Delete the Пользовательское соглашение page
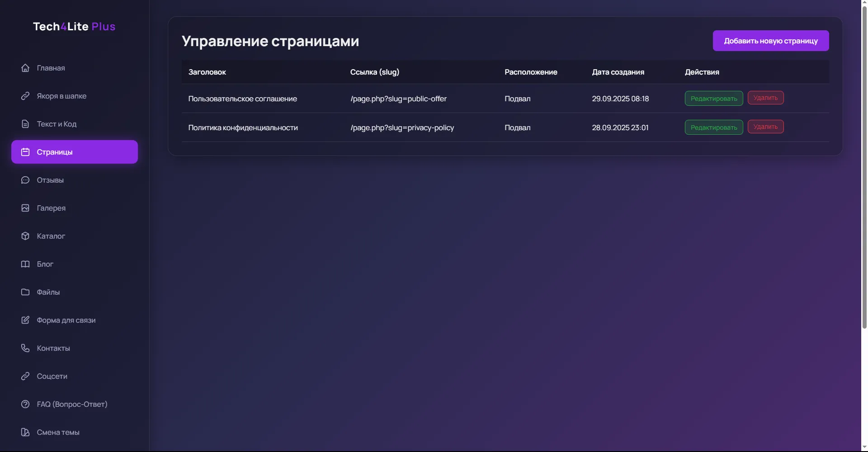The width and height of the screenshot is (868, 452). point(765,98)
